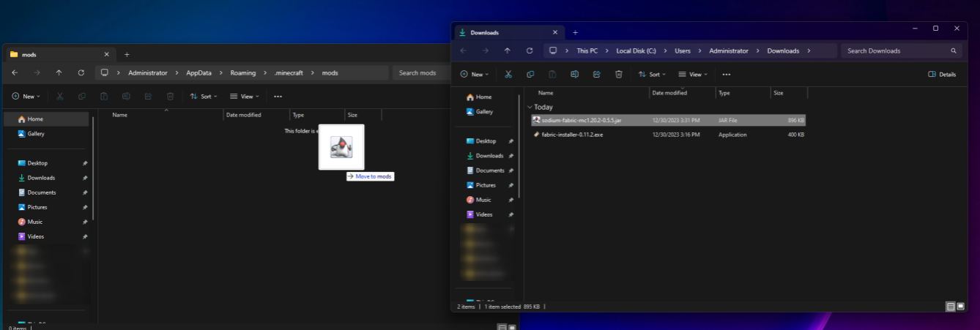The image size is (980, 330).
Task: Switch Downloads to details list view
Action: (950, 307)
